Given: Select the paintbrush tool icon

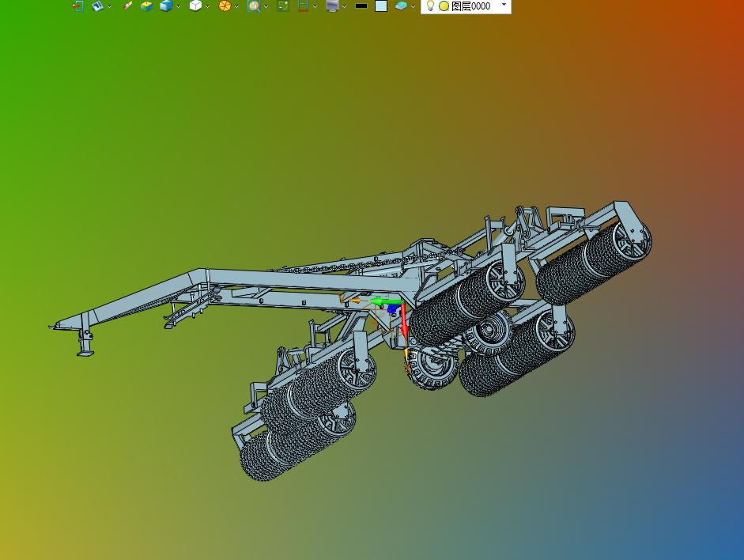Looking at the screenshot, I should [x=127, y=6].
